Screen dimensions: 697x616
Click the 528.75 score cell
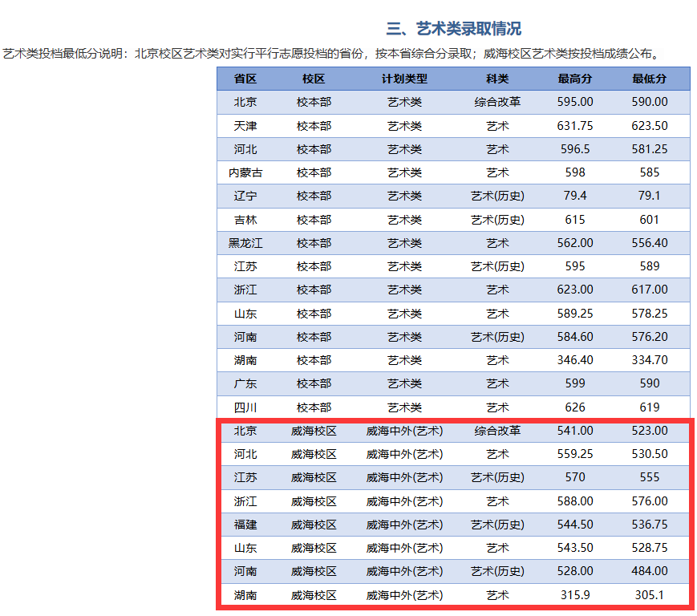tap(650, 548)
